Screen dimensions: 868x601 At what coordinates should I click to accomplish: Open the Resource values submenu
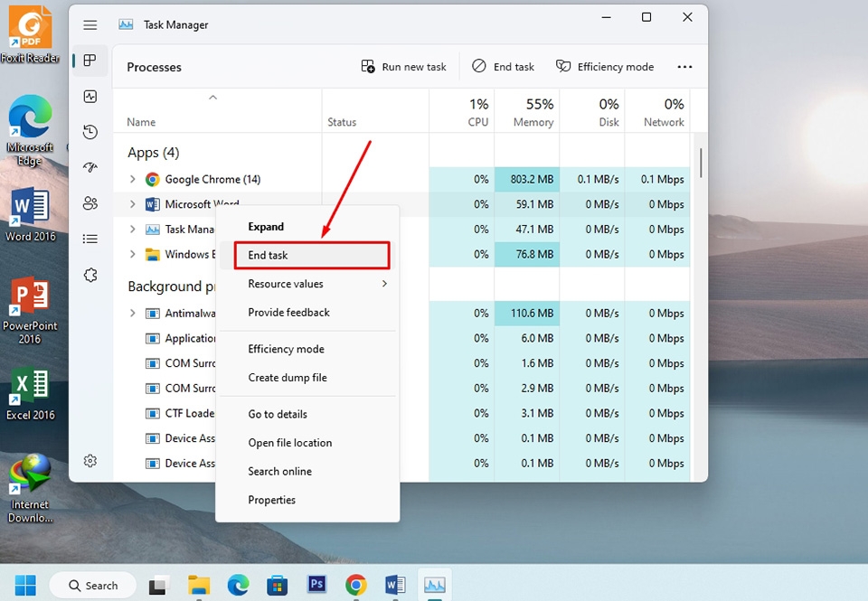click(286, 283)
